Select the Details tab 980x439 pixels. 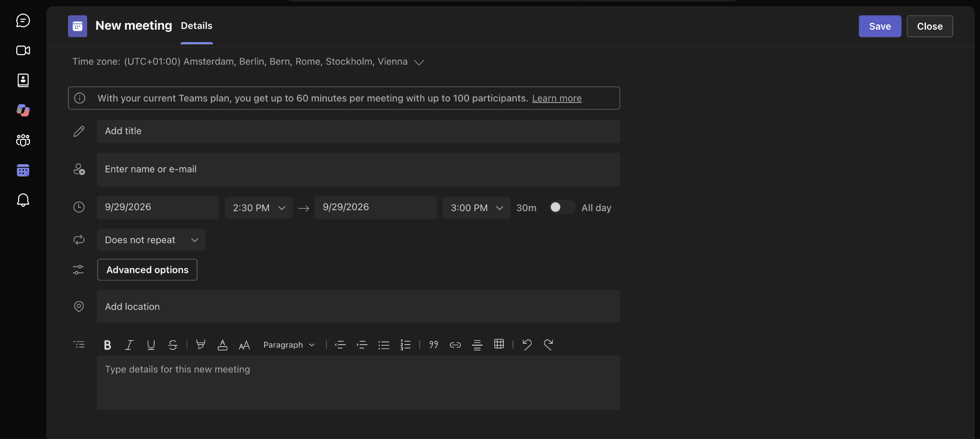click(197, 26)
